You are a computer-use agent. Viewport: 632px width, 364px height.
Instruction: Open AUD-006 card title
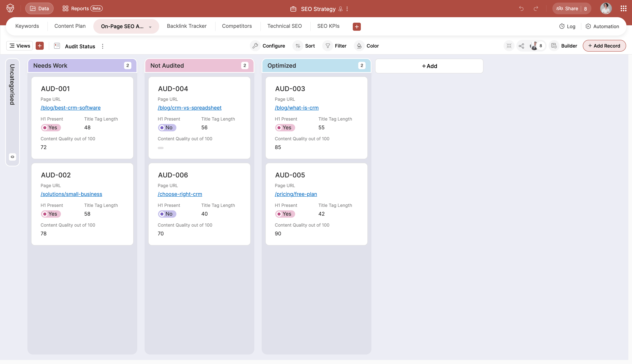point(173,175)
